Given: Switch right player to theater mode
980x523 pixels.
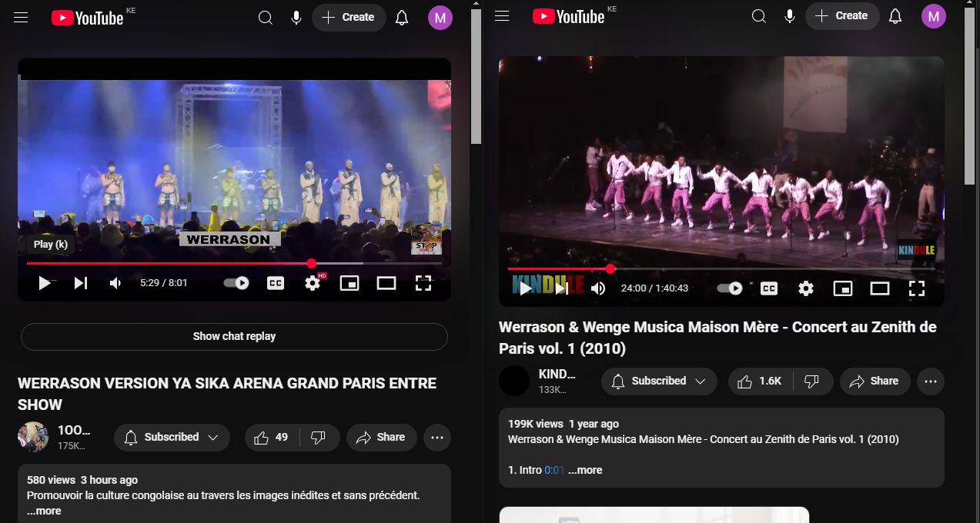Looking at the screenshot, I should [880, 288].
